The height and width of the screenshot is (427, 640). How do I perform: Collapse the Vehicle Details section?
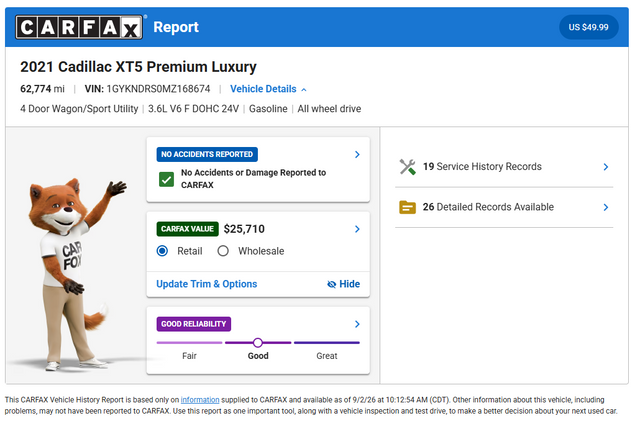[268, 89]
